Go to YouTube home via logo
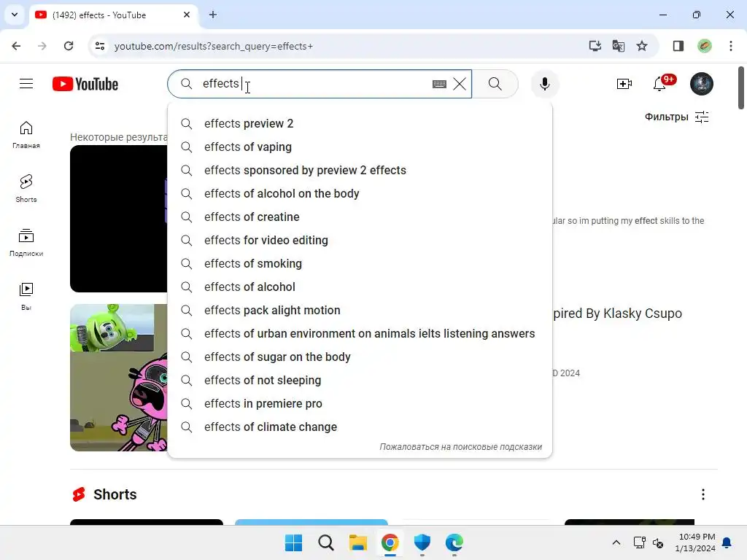Viewport: 747px width, 560px height. (x=85, y=84)
